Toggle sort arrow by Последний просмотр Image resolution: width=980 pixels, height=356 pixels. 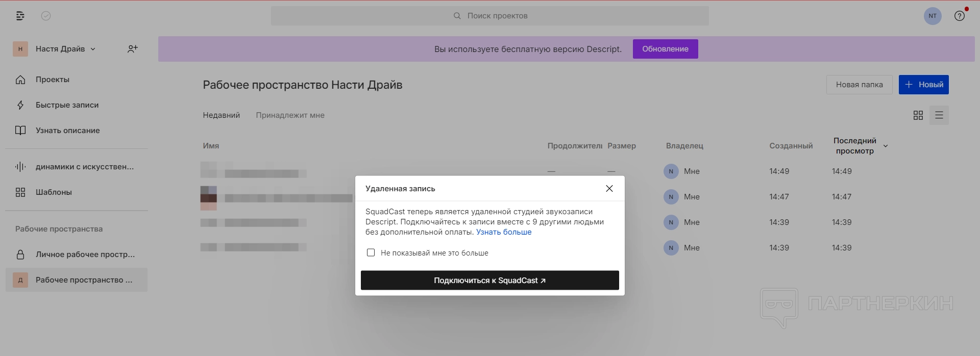click(886, 146)
